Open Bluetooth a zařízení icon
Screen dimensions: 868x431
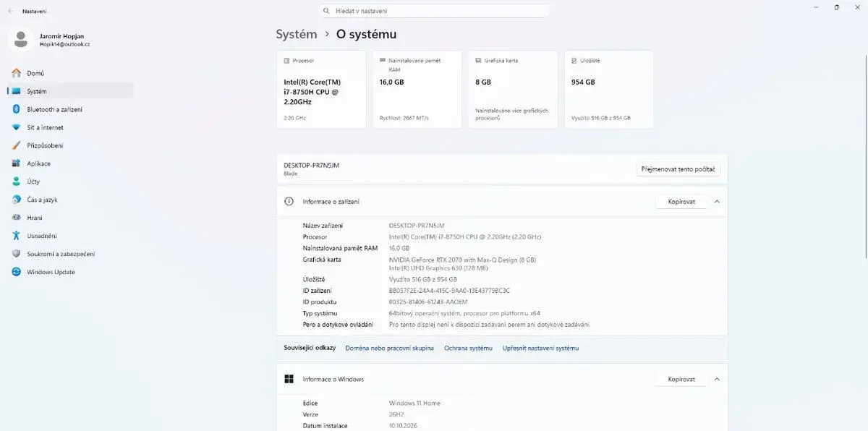coord(16,109)
